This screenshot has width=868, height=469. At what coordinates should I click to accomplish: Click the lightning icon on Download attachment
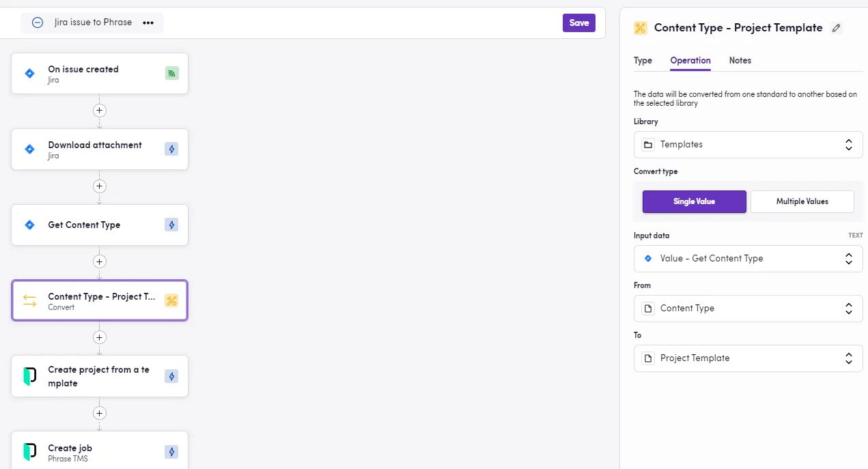pyautogui.click(x=171, y=150)
